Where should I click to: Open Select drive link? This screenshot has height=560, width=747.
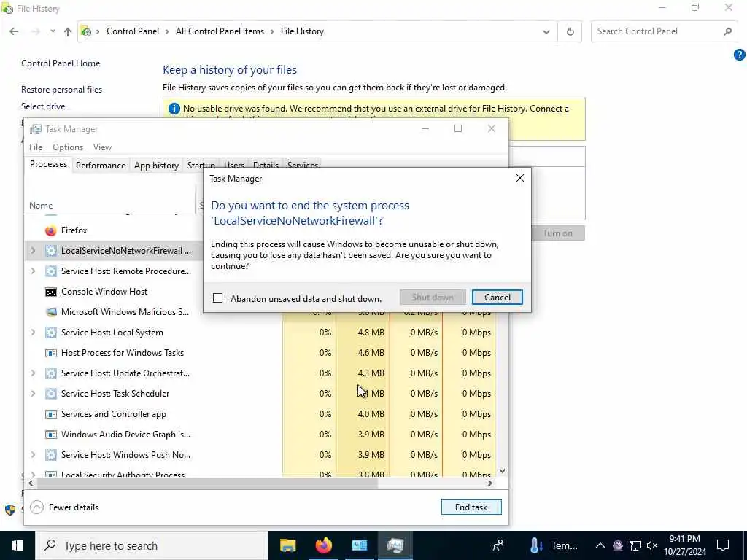tap(43, 106)
